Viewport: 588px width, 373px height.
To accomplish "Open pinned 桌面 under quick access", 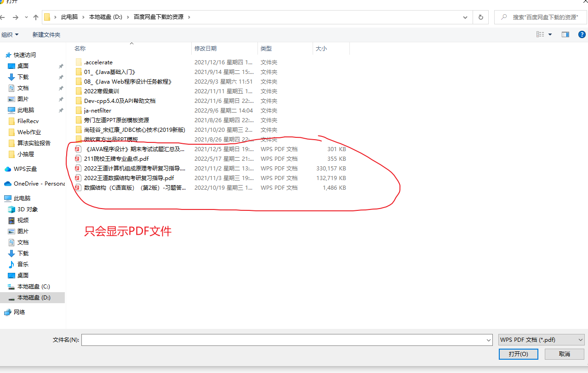I will (x=23, y=66).
